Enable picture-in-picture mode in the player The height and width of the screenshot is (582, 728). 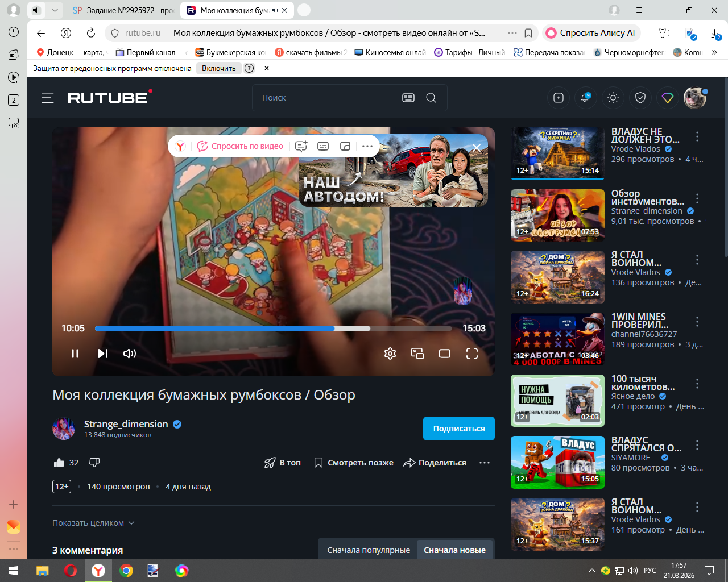click(417, 354)
